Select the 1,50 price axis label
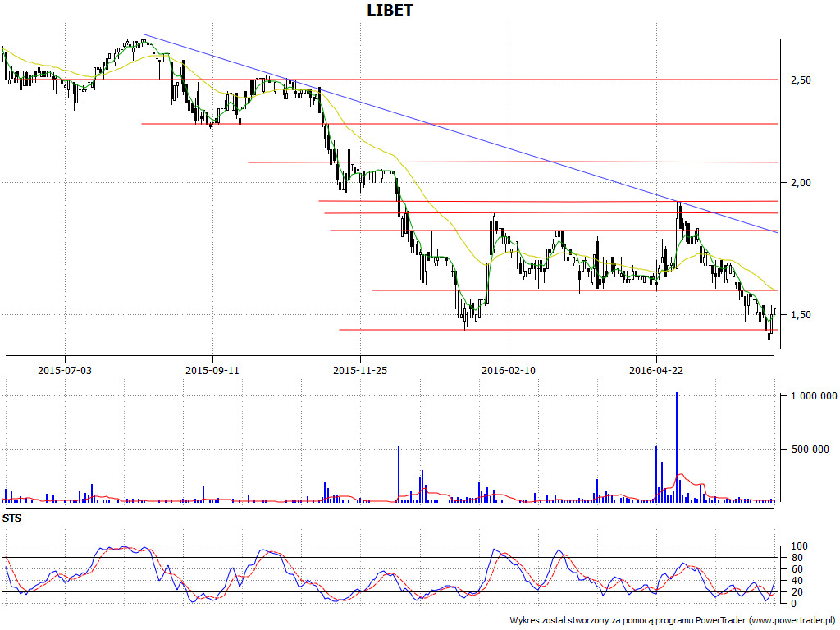 [x=801, y=314]
